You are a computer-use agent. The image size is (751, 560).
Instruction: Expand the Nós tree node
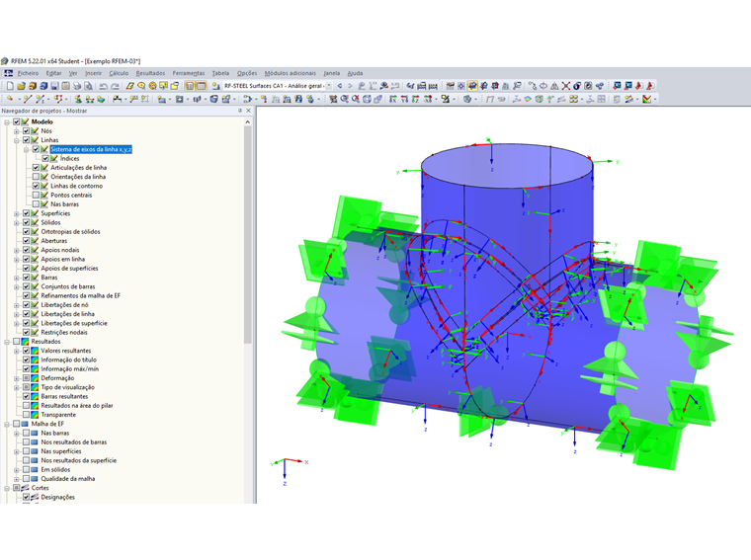pos(17,131)
